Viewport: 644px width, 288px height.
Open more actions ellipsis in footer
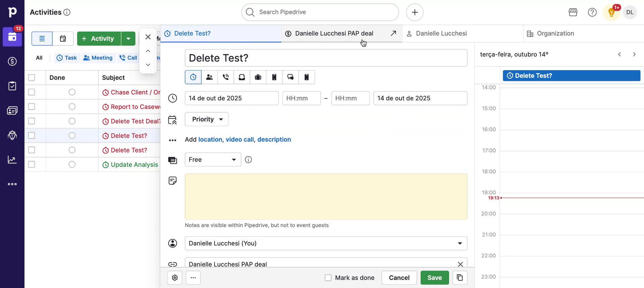click(x=193, y=278)
